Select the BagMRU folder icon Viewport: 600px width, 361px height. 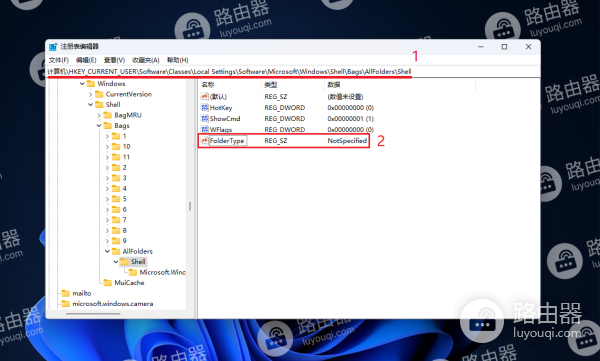[108, 115]
